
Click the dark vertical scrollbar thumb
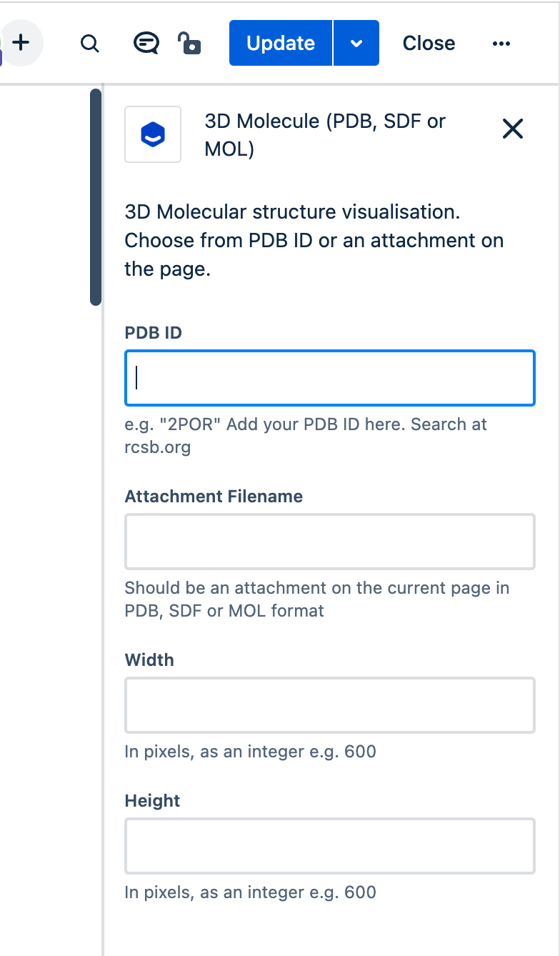(x=96, y=196)
